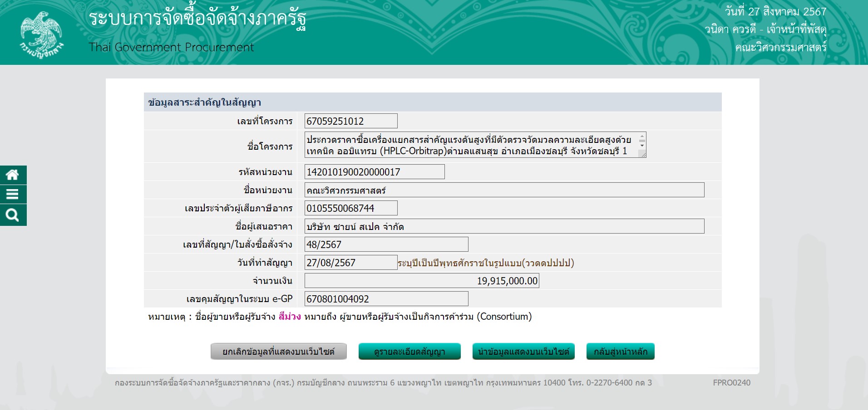Select the project name text area

(x=470, y=145)
